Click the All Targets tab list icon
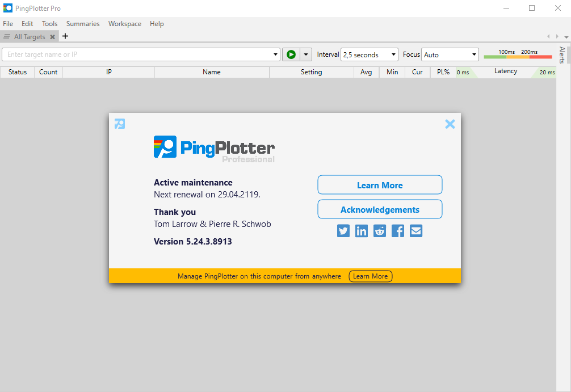Image resolution: width=571 pixels, height=392 pixels. (7, 36)
